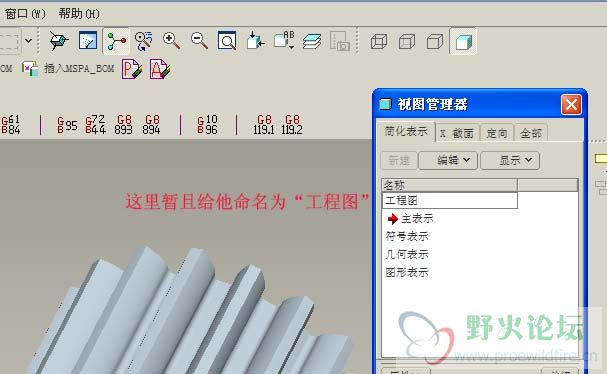The image size is (607, 374).
Task: Select no hidden display cube icon
Action: (x=435, y=41)
